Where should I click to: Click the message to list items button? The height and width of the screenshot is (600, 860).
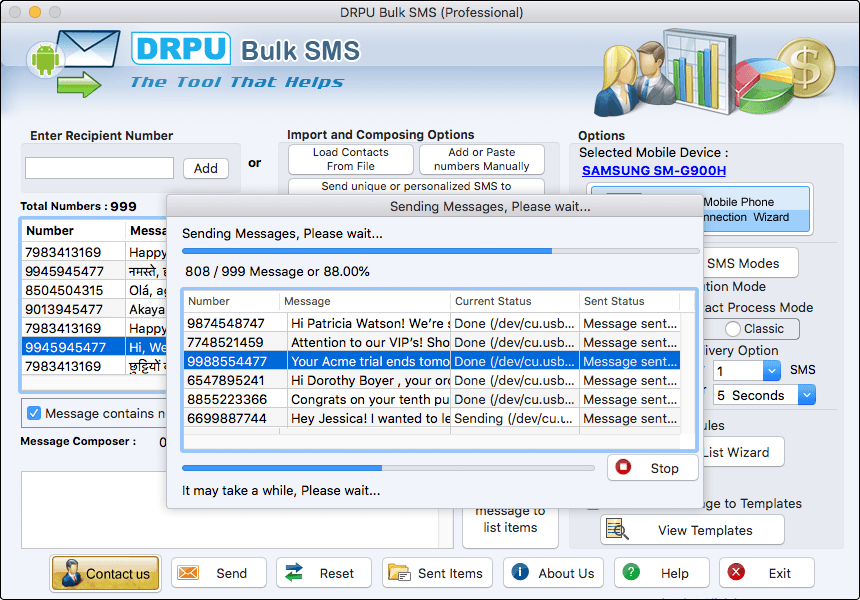[510, 527]
